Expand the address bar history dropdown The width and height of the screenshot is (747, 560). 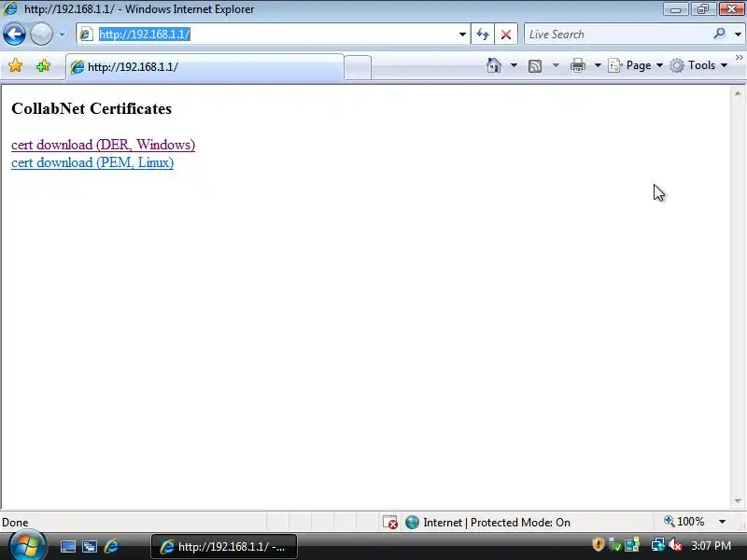click(462, 35)
